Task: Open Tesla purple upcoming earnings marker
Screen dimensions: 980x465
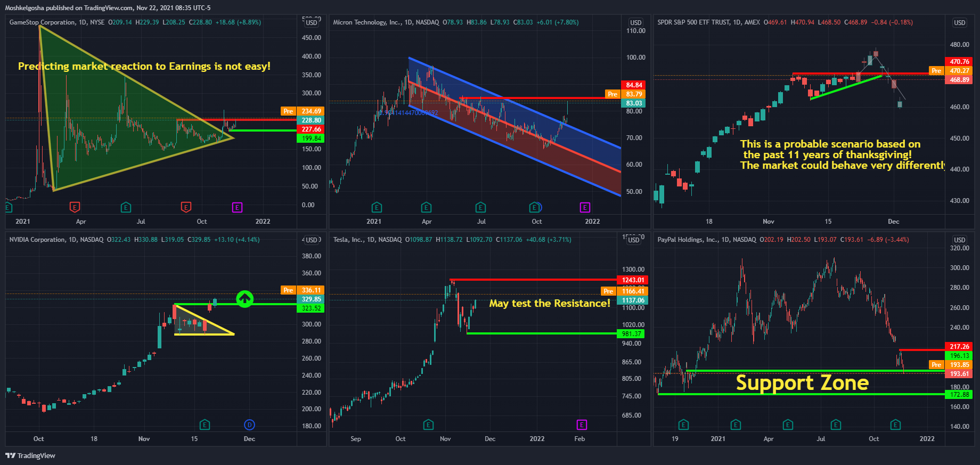Action: (x=582, y=425)
